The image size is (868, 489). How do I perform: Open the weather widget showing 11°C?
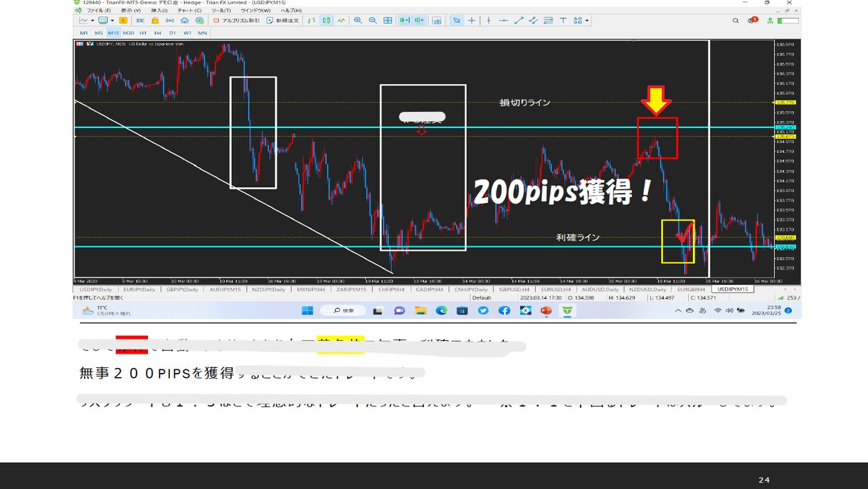tap(106, 310)
